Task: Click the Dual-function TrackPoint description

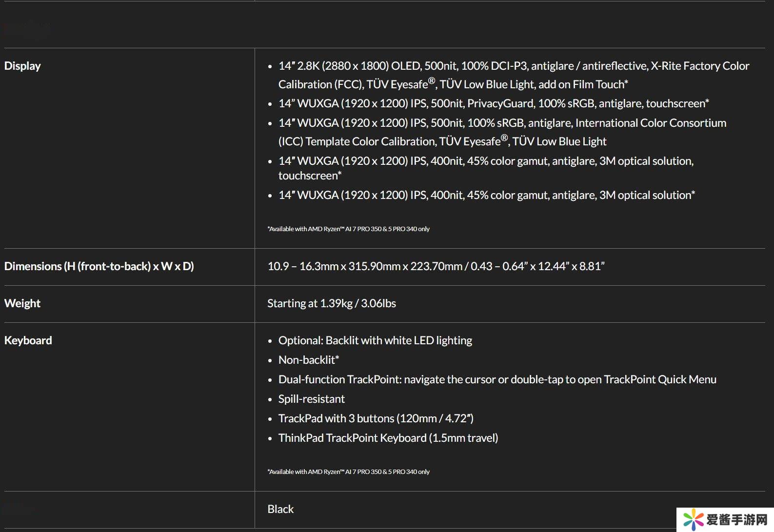Action: pyautogui.click(x=497, y=379)
